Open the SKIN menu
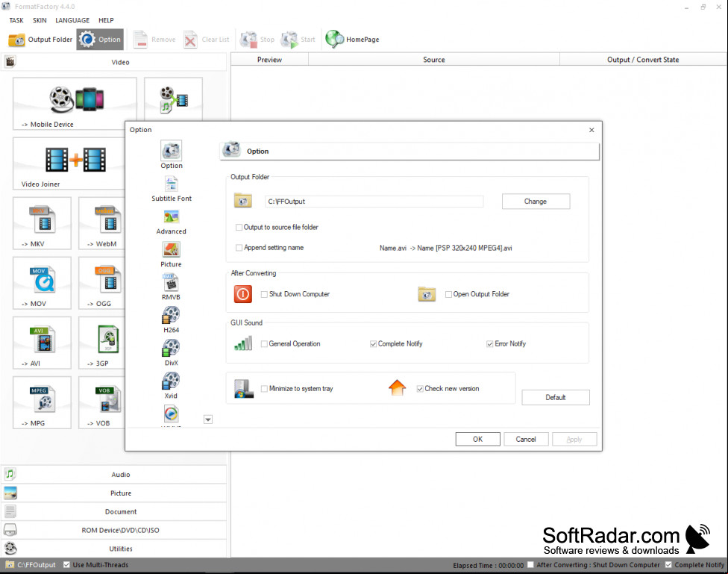Image resolution: width=728 pixels, height=574 pixels. (40, 20)
